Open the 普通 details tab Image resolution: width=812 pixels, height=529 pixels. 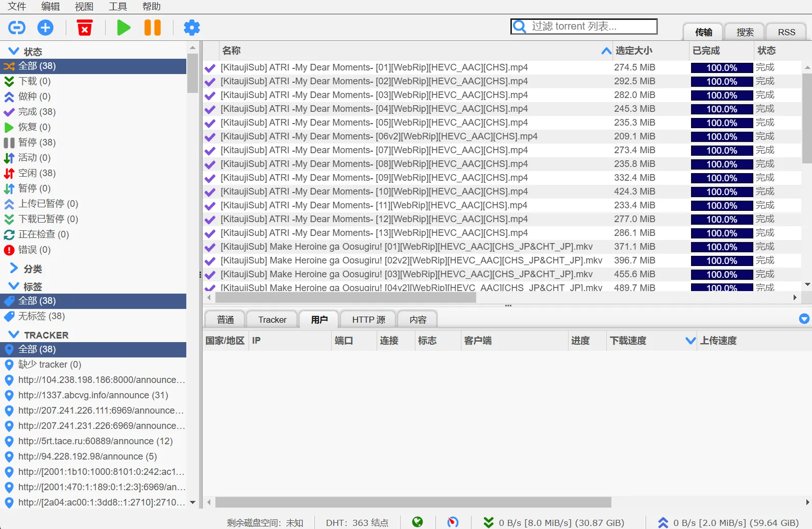point(225,320)
